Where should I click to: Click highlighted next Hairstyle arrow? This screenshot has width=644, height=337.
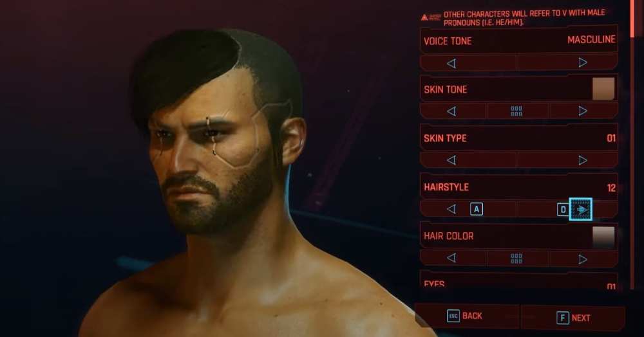click(x=581, y=210)
